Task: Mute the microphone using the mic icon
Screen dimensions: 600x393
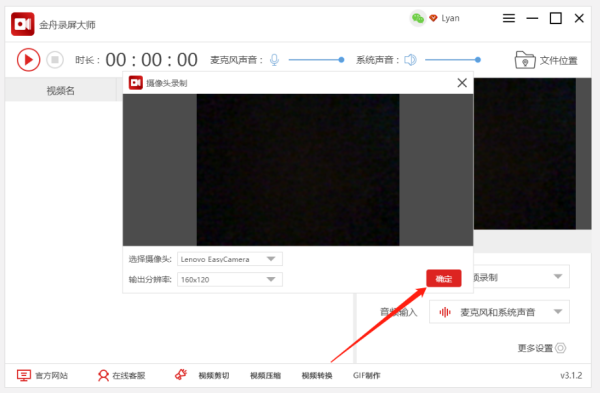Action: click(274, 60)
